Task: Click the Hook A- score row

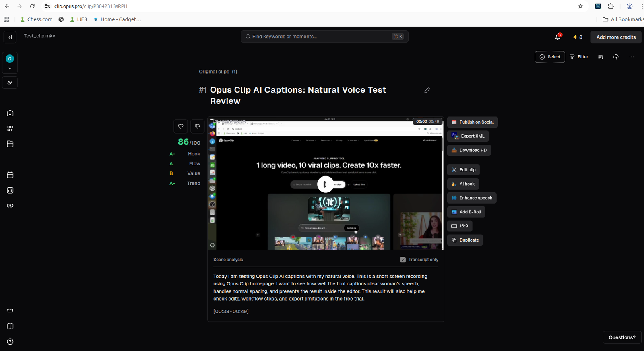Action: click(185, 154)
